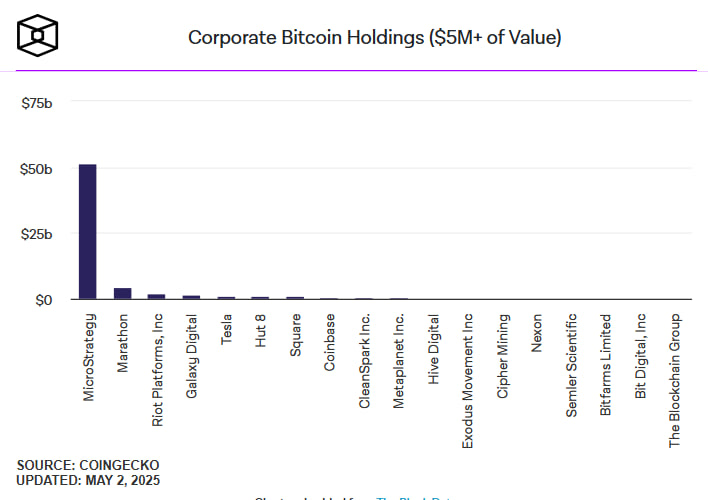Click the Riot Platforms, Inc bar
The image size is (708, 500).
[156, 297]
